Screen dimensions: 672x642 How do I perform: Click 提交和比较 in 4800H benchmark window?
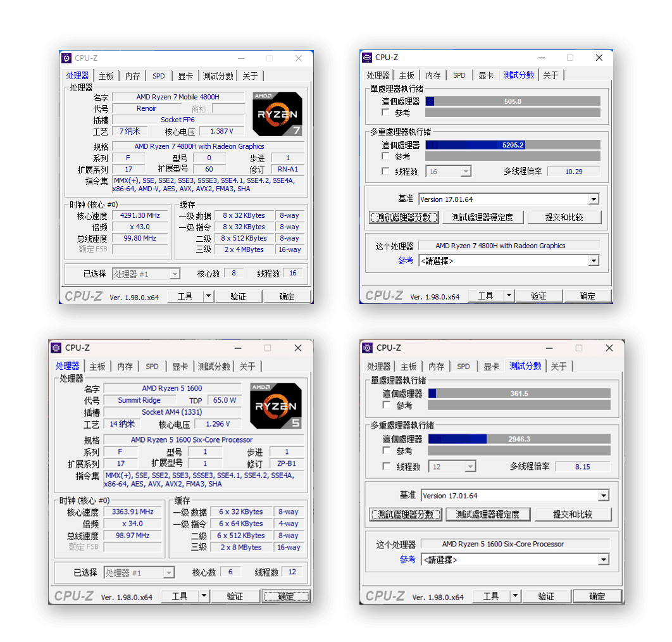click(x=564, y=217)
